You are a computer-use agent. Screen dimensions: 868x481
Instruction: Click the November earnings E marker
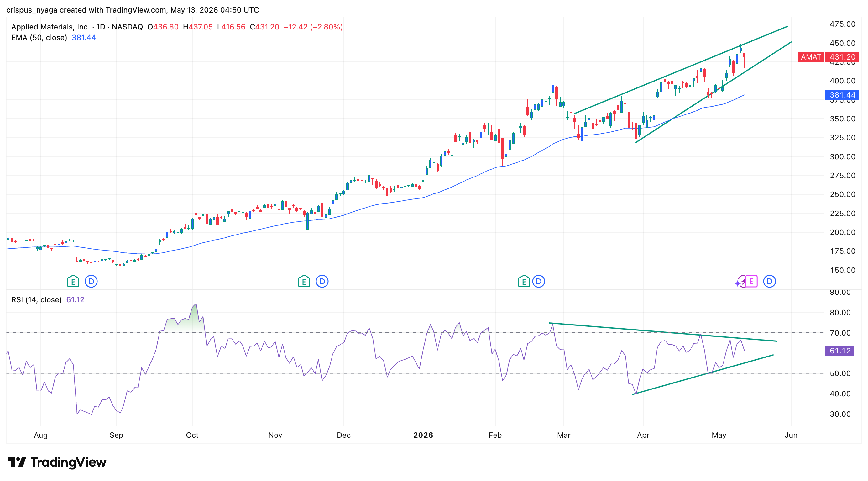click(304, 281)
